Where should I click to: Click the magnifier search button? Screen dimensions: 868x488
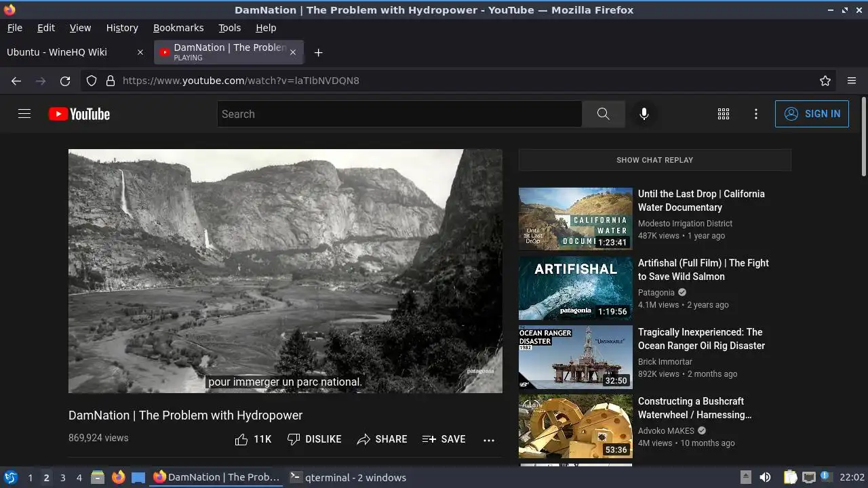[x=603, y=114]
